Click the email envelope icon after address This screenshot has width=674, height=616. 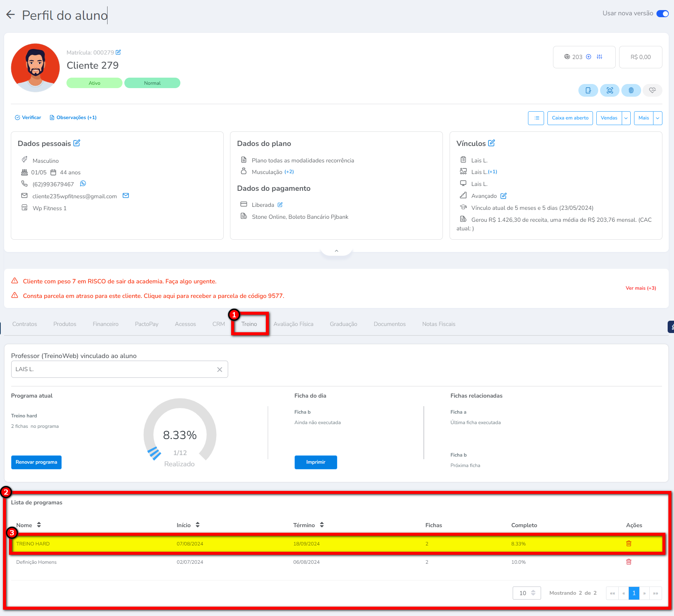point(126,196)
